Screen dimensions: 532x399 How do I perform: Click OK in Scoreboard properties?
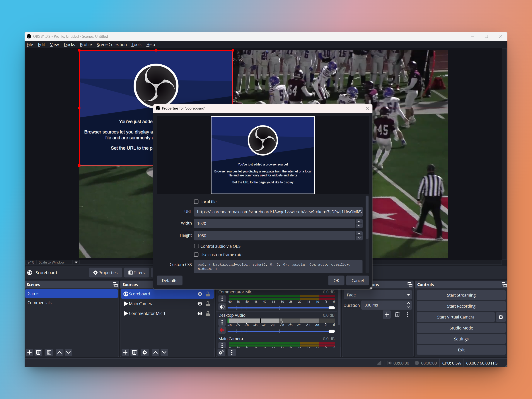[336, 280]
